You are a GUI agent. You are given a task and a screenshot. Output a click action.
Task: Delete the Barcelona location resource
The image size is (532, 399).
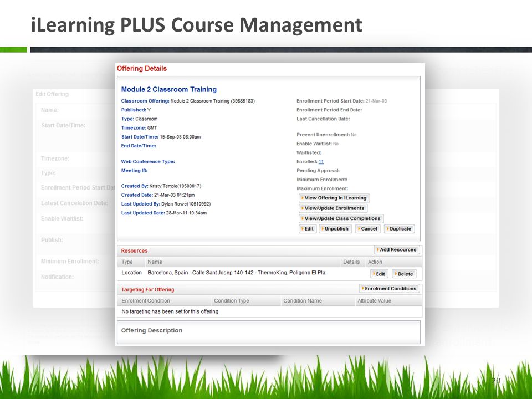(404, 274)
